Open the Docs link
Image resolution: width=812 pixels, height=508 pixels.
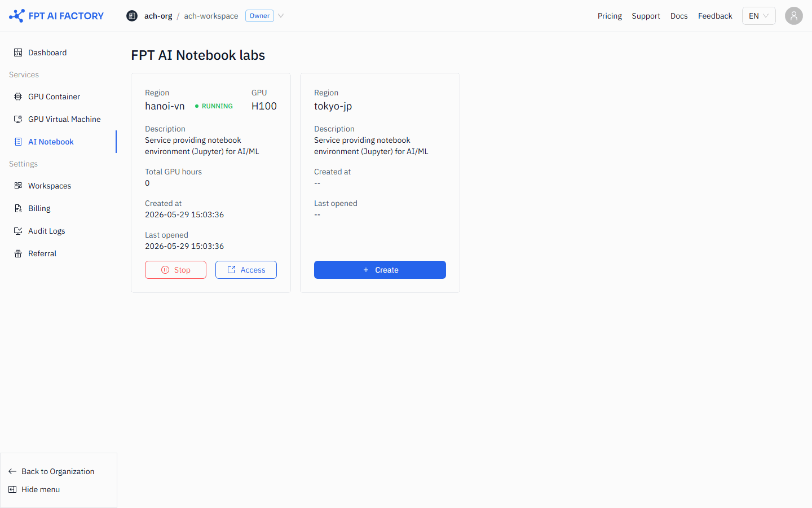679,16
